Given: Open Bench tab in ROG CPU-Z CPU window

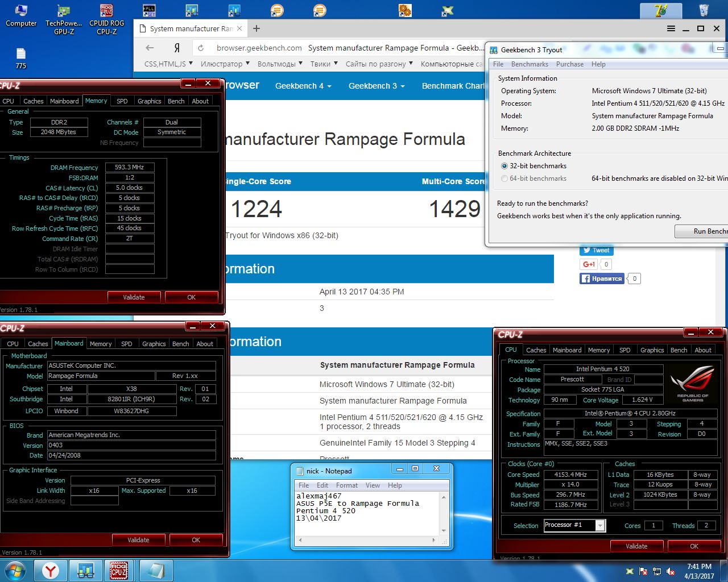Looking at the screenshot, I should click(x=678, y=350).
